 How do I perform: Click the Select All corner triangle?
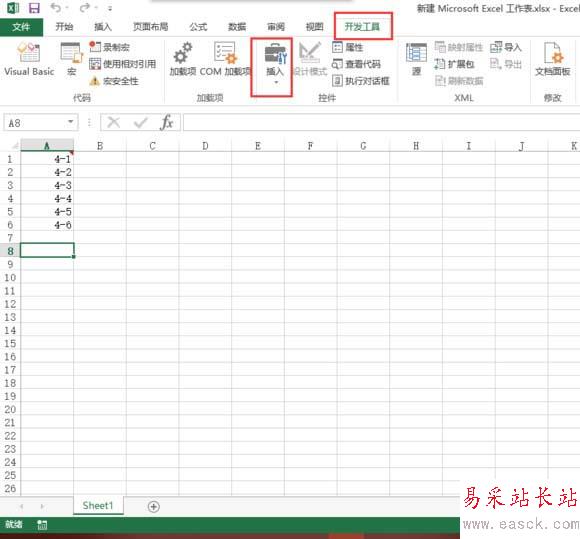coord(15,146)
